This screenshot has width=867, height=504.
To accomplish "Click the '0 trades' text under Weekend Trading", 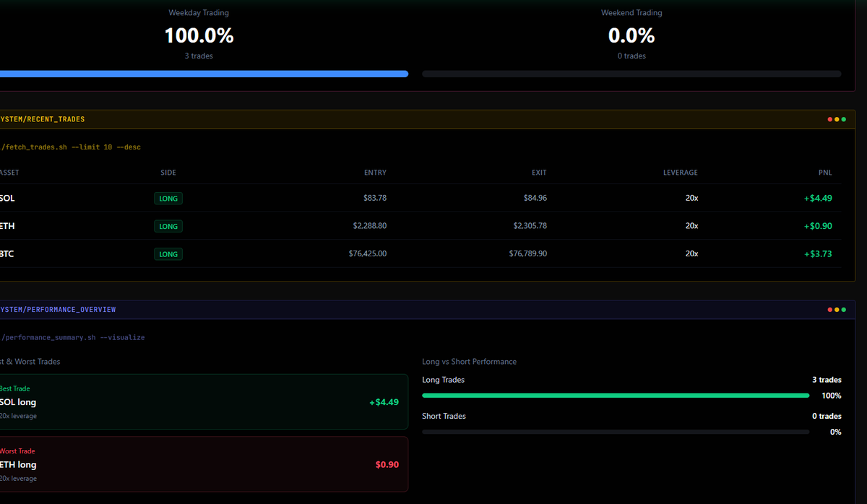I will point(631,56).
